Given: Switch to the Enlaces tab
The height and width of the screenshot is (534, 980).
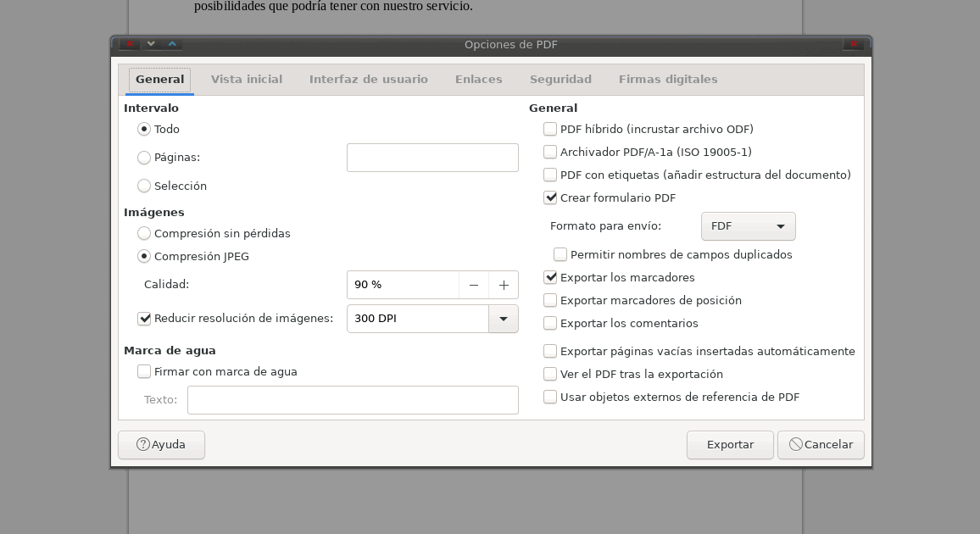Looking at the screenshot, I should 478,79.
